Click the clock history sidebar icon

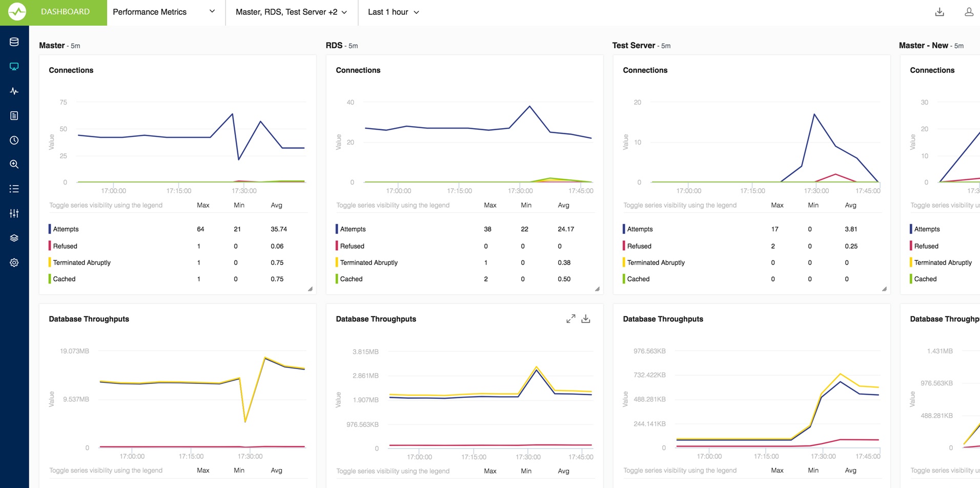[14, 140]
